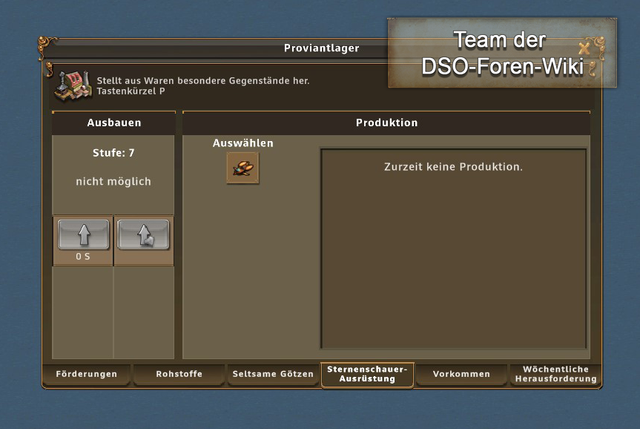The image size is (640, 429).
Task: Click the Proviantlager window title
Action: click(x=322, y=48)
